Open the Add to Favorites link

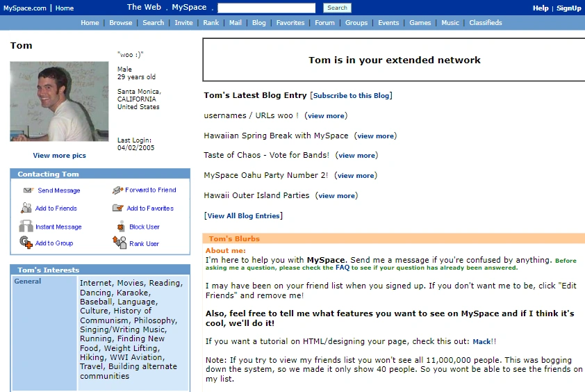tap(150, 209)
